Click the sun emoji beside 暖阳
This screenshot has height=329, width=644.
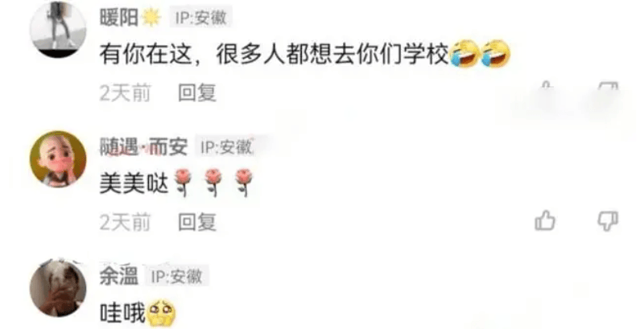tap(151, 18)
